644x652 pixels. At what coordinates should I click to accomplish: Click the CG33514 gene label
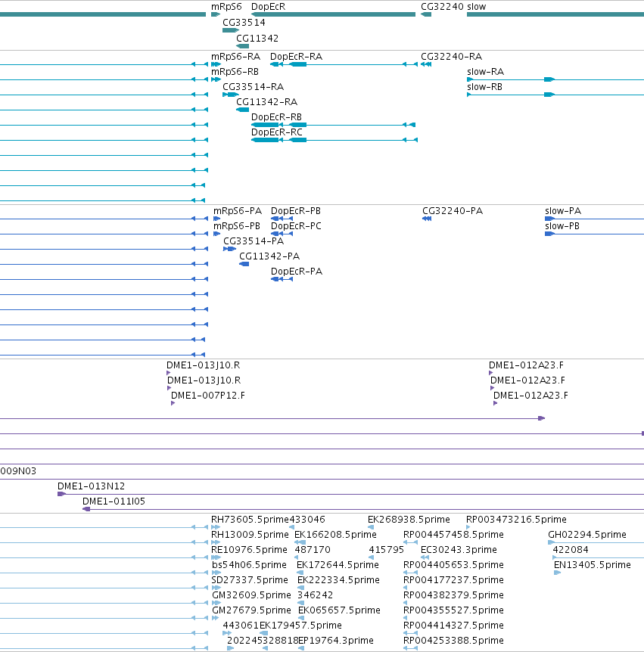[244, 23]
